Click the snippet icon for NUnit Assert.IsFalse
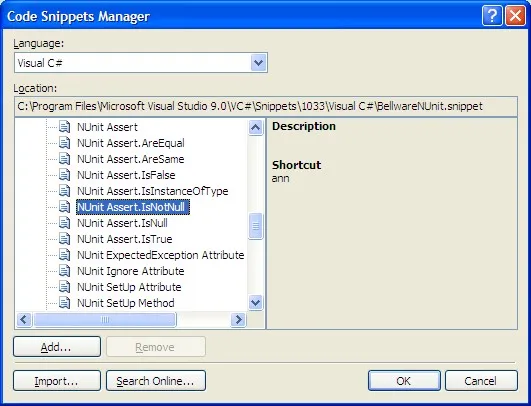Viewport: 531px width, 406px height. [64, 175]
